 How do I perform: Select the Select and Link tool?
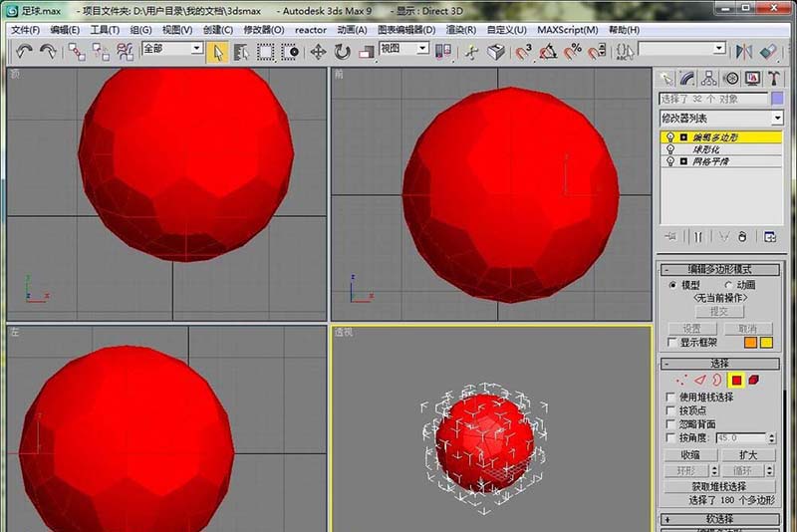tap(77, 52)
